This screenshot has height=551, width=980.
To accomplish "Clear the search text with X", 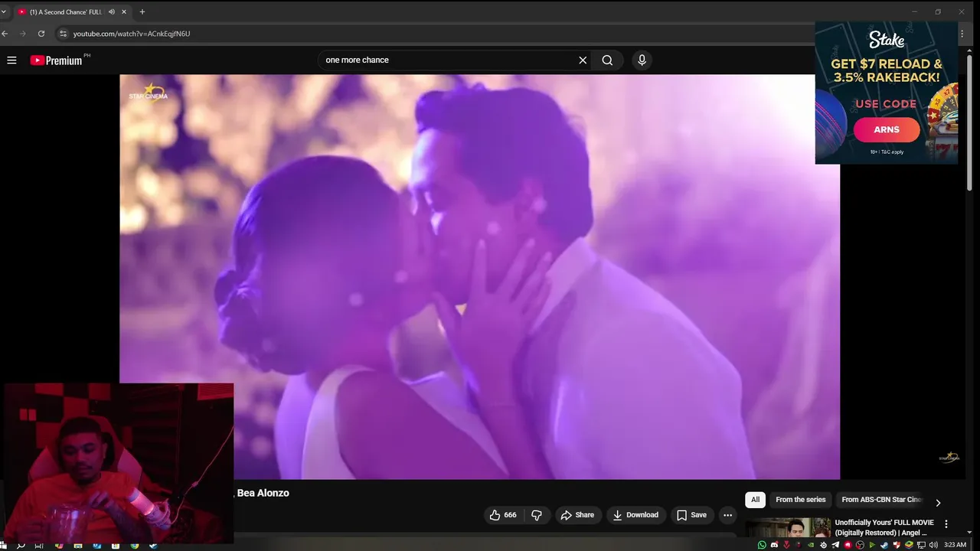I will pos(583,60).
